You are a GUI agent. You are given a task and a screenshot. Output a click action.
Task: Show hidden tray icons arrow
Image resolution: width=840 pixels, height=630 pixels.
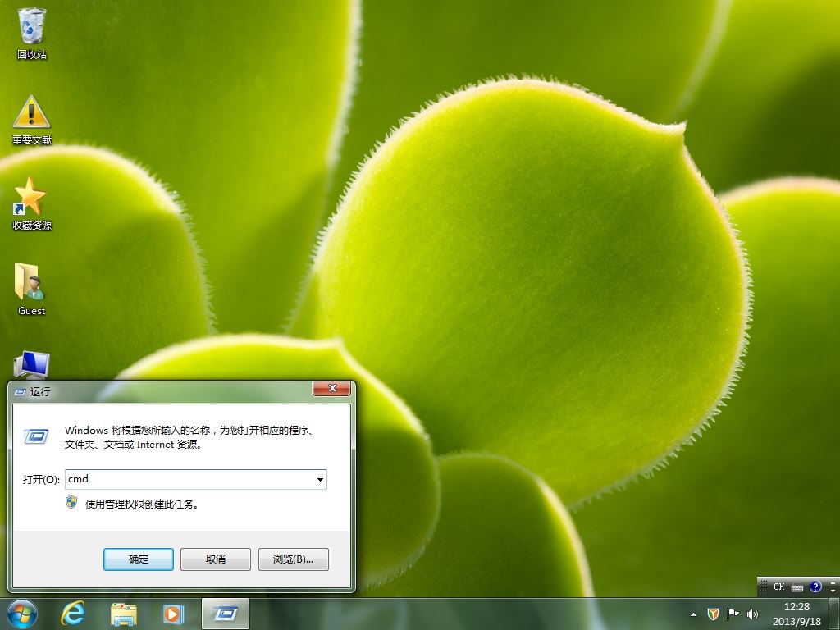(x=693, y=614)
